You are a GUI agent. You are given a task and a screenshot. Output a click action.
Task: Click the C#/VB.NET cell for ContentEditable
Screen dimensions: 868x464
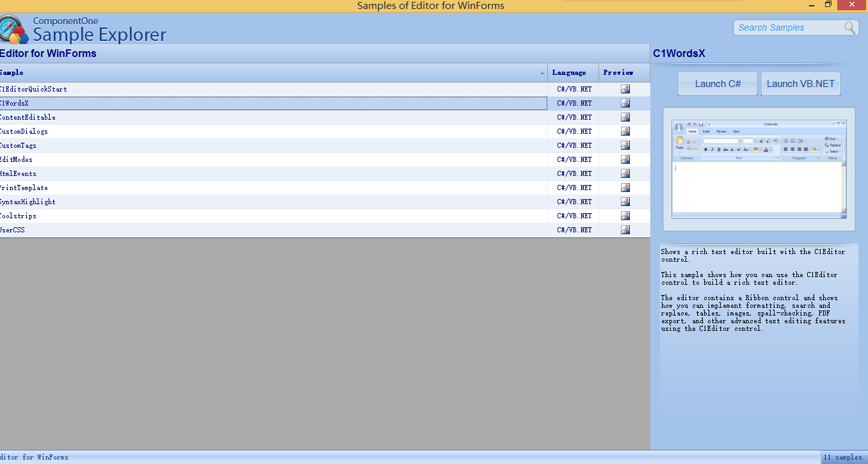pyautogui.click(x=574, y=117)
